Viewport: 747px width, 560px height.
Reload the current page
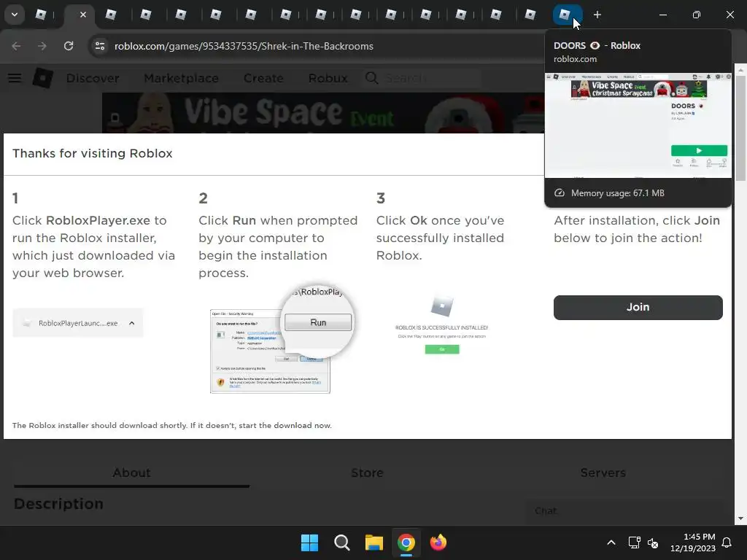point(69,46)
